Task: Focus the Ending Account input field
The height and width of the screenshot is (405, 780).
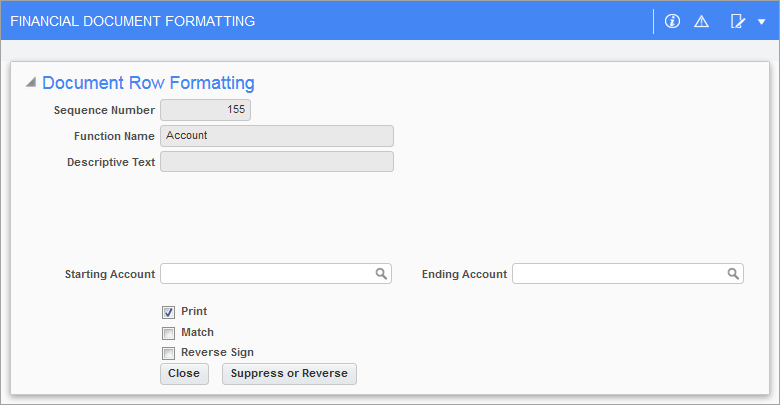Action: pos(628,274)
